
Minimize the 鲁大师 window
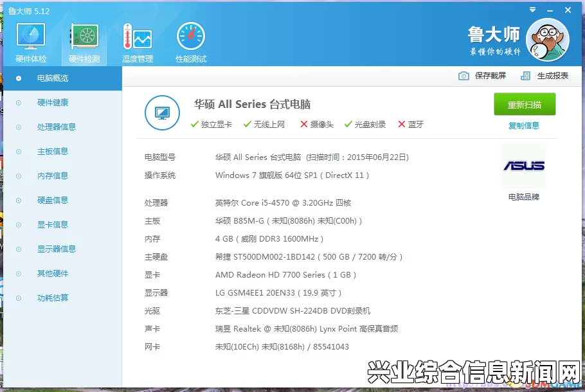(x=550, y=10)
